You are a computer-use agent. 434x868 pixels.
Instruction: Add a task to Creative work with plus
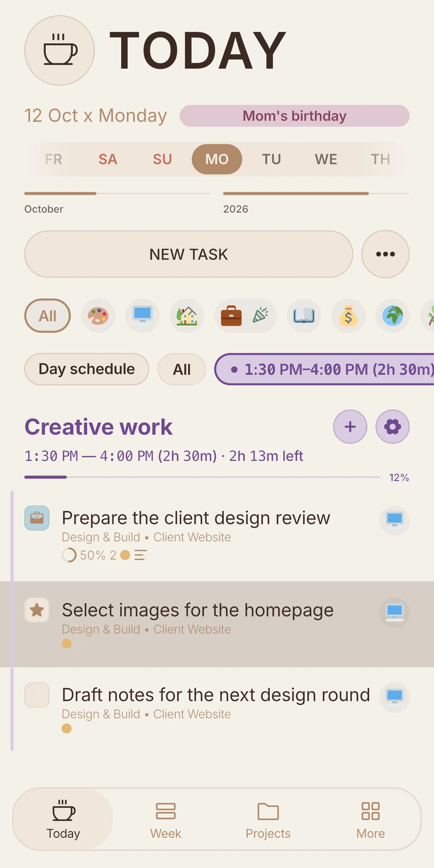click(350, 427)
